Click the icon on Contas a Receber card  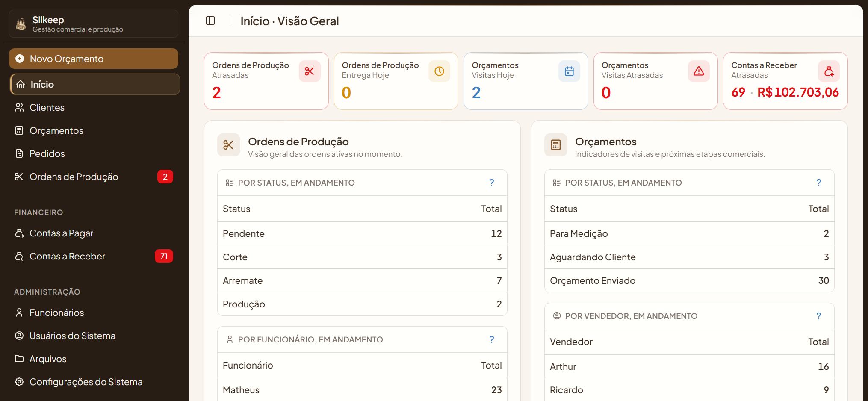coord(829,71)
